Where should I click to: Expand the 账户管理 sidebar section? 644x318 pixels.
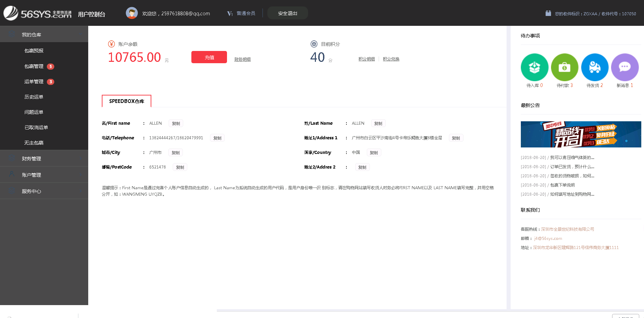coord(32,175)
